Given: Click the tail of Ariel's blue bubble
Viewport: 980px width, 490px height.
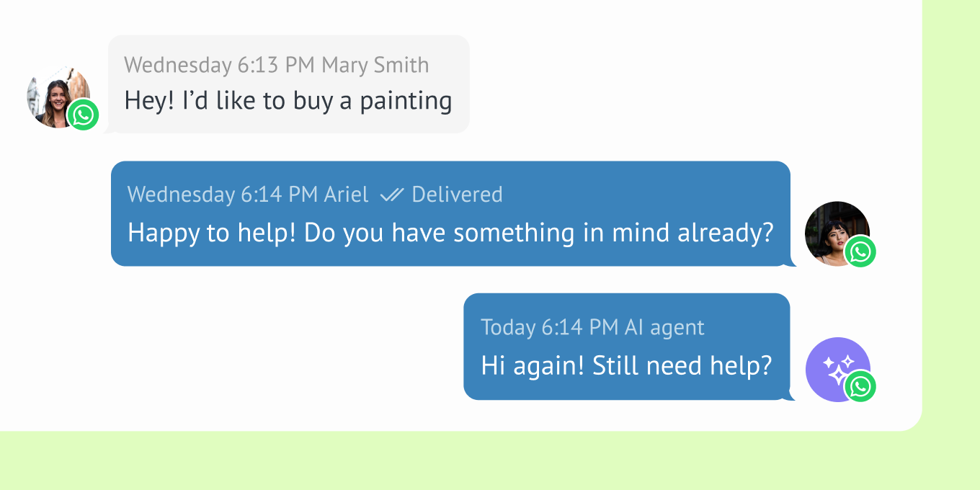Looking at the screenshot, I should 791,262.
